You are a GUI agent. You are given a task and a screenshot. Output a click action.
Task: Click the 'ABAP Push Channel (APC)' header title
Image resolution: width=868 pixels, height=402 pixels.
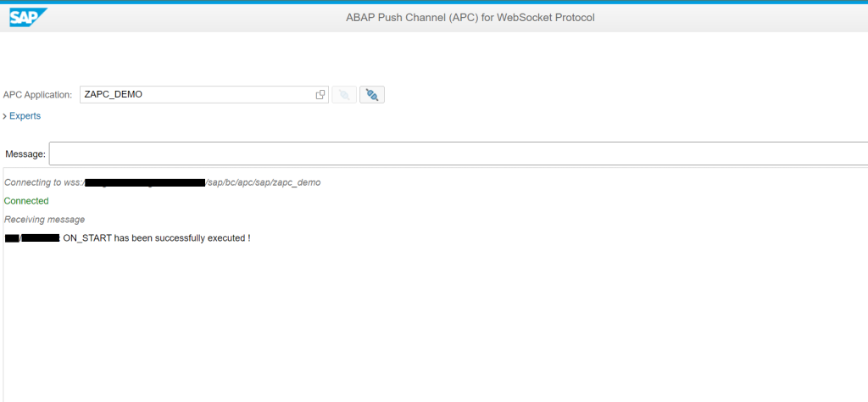click(x=470, y=18)
